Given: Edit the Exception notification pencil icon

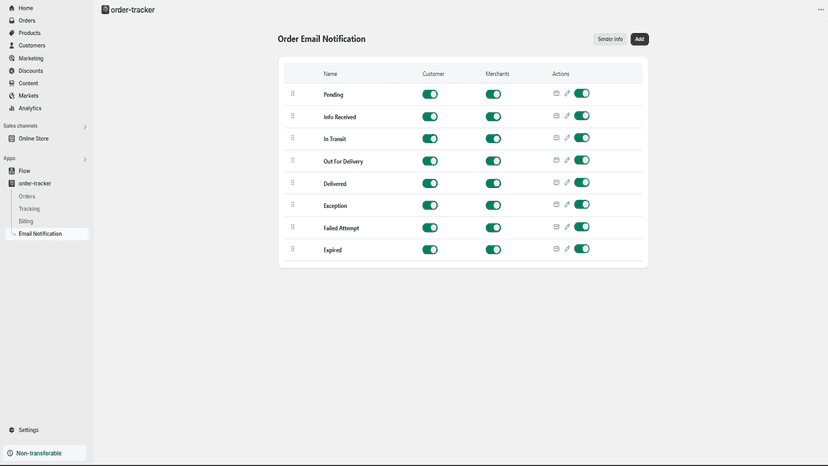Looking at the screenshot, I should 567,204.
